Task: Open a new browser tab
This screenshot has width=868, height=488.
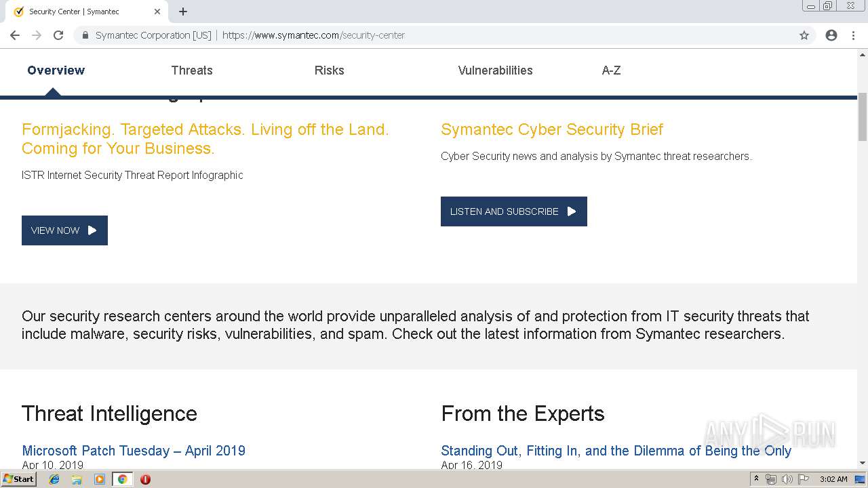Action: (183, 12)
